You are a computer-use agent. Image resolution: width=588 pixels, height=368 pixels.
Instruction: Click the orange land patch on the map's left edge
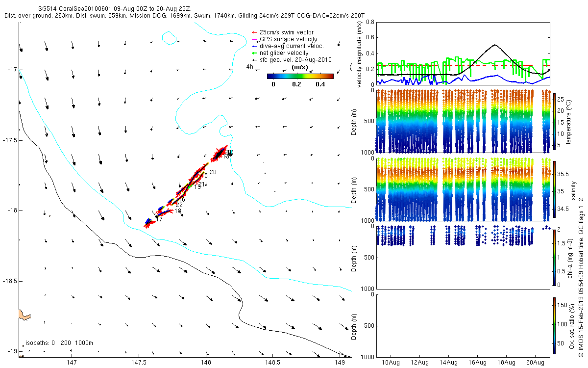point(24,315)
